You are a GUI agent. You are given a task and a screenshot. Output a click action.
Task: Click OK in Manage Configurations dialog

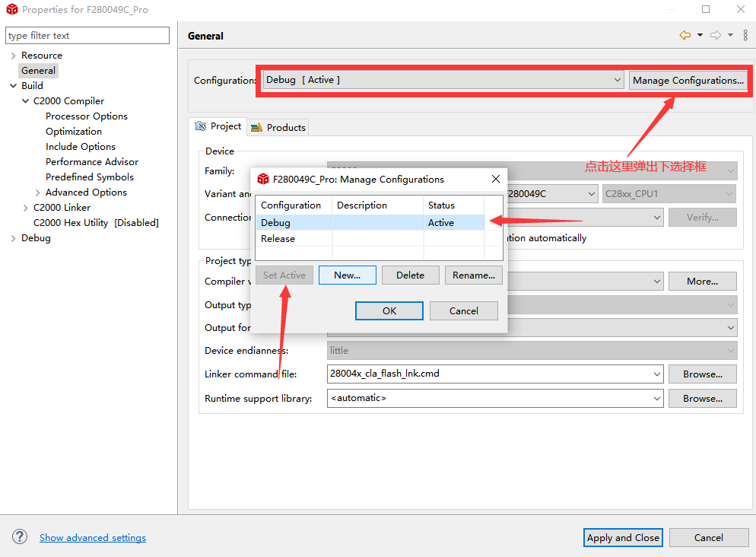click(x=389, y=310)
